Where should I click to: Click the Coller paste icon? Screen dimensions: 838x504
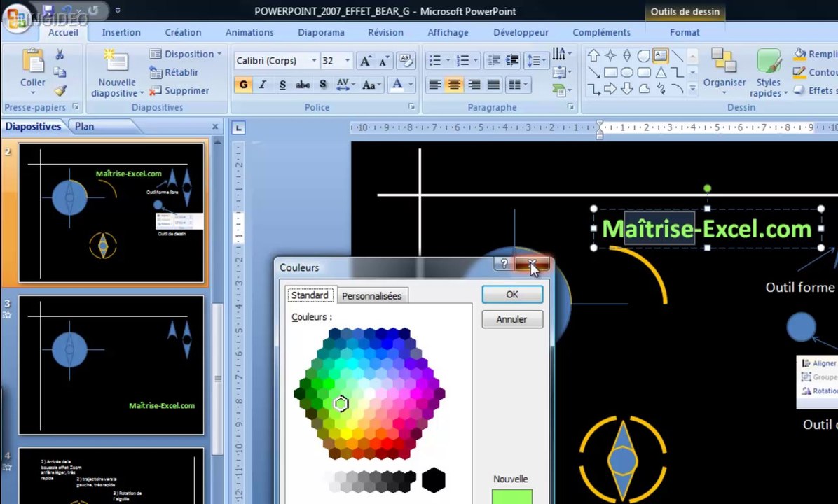pos(33,61)
